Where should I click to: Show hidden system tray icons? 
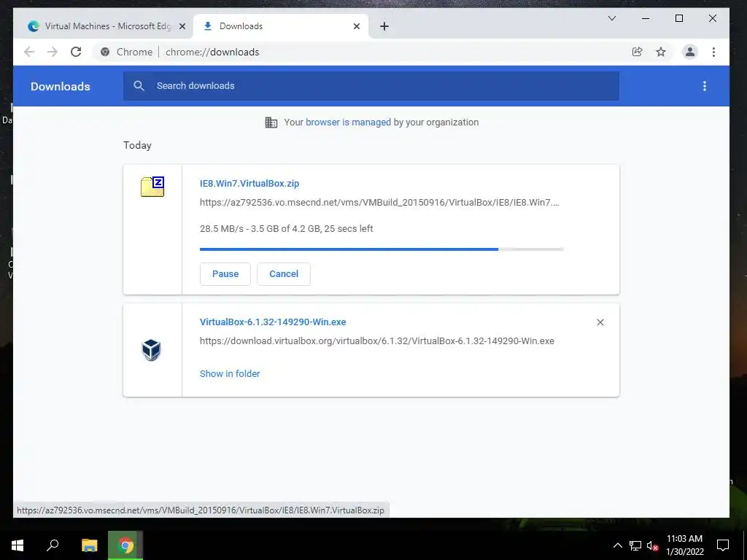click(617, 545)
